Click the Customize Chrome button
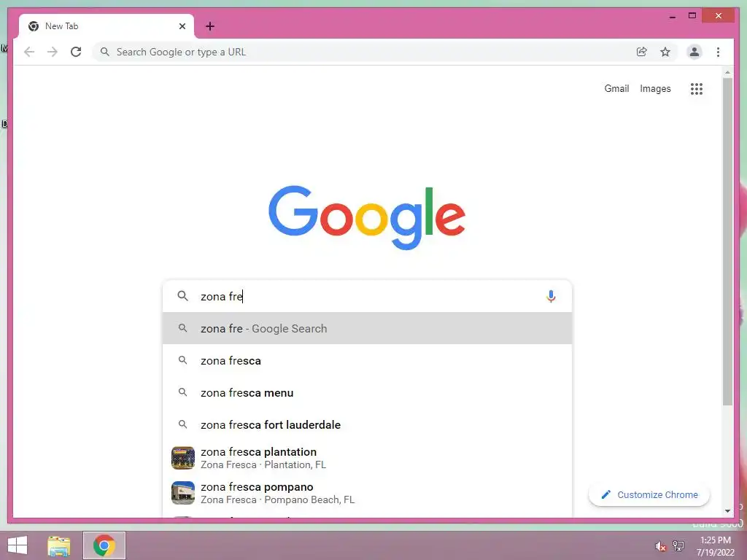 649,495
